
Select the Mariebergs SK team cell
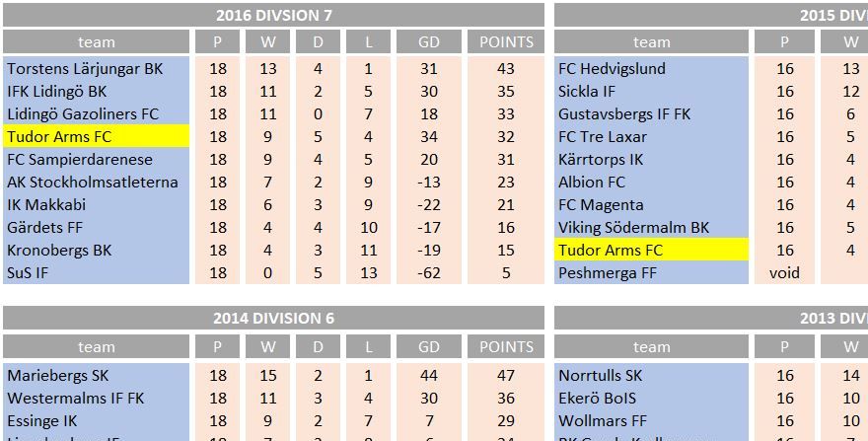(97, 375)
